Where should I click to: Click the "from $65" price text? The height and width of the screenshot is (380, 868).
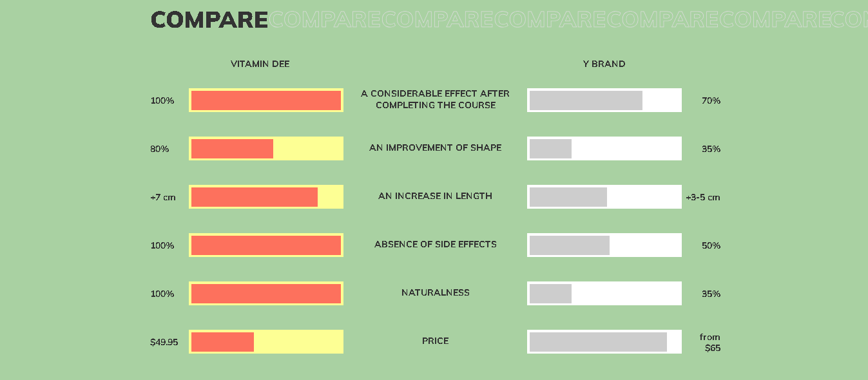coord(711,343)
